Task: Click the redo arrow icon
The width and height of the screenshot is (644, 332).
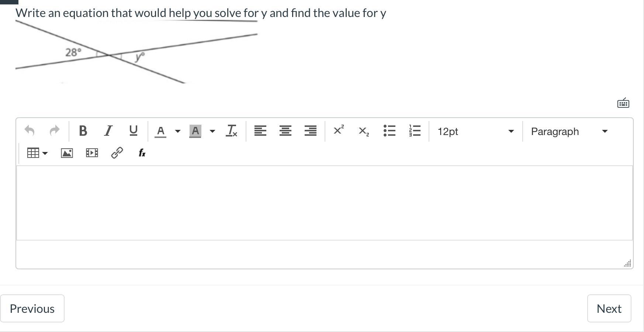Action: pyautogui.click(x=55, y=131)
